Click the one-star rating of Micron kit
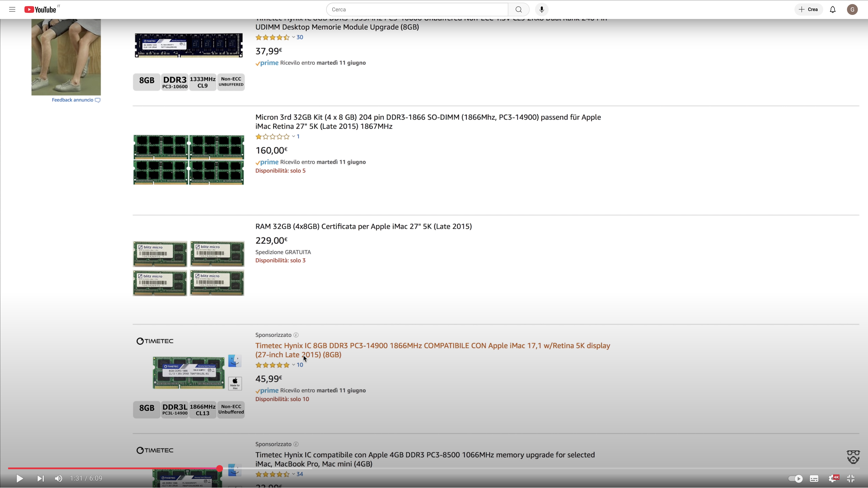The width and height of the screenshot is (868, 488). click(273, 136)
